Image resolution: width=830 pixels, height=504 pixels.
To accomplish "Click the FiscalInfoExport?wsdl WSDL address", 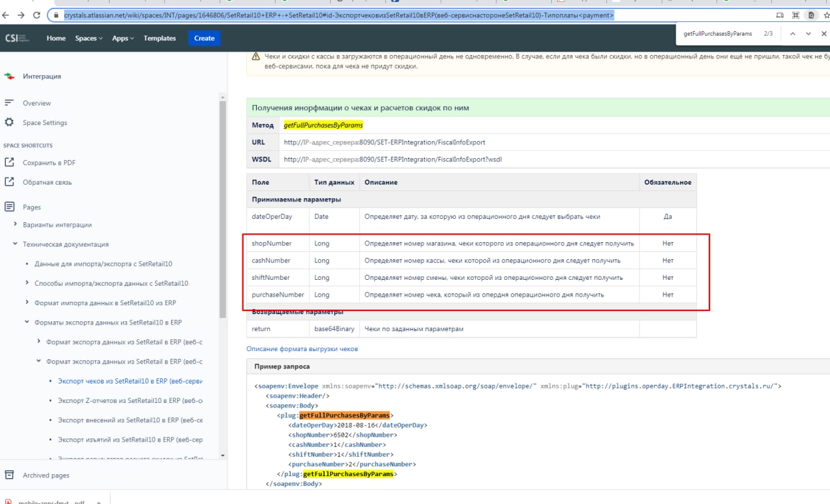I will point(393,159).
